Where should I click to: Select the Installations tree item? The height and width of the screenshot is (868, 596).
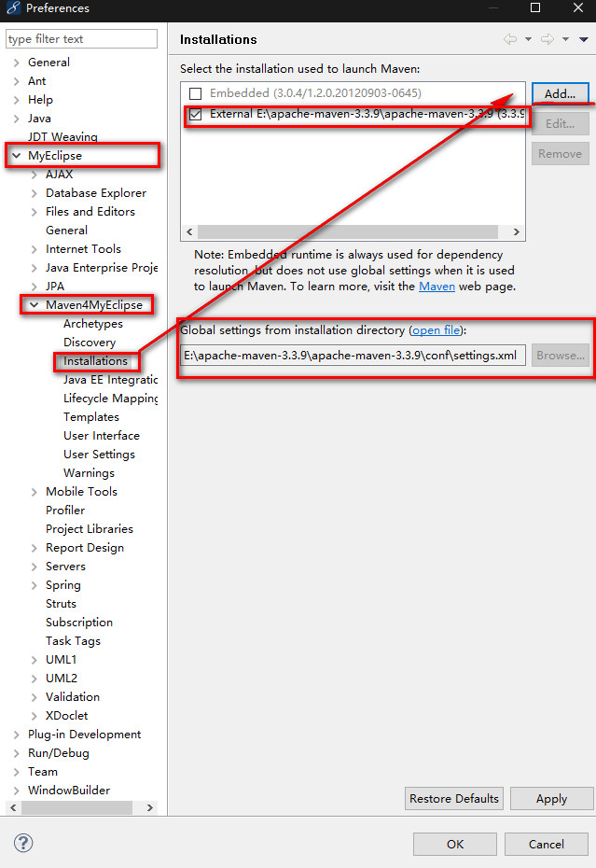pos(96,361)
